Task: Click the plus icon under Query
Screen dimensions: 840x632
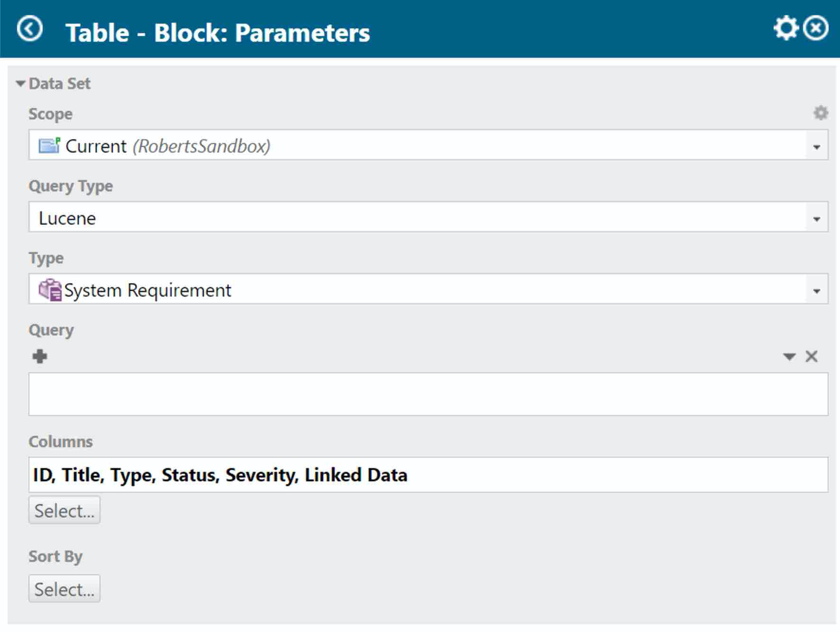Action: pyautogui.click(x=40, y=356)
